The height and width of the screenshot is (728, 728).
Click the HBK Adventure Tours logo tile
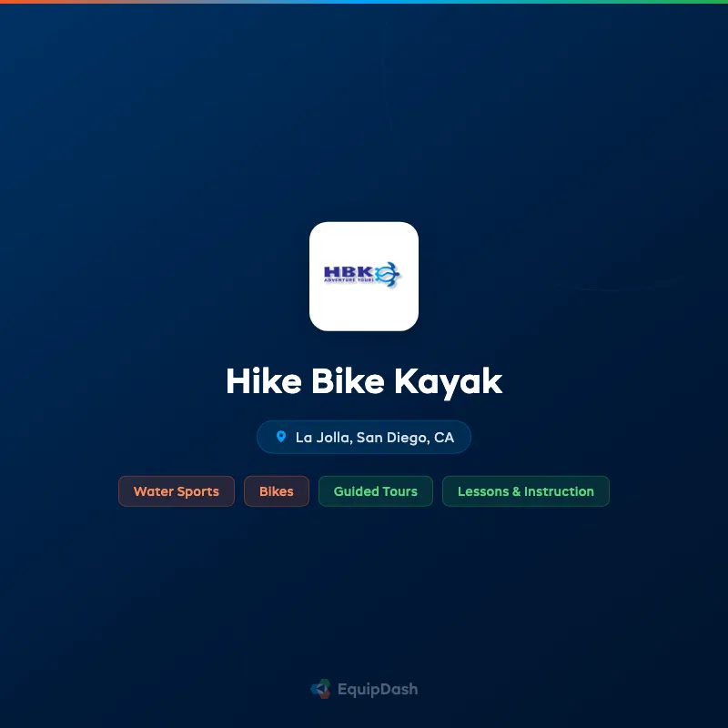pyautogui.click(x=363, y=277)
